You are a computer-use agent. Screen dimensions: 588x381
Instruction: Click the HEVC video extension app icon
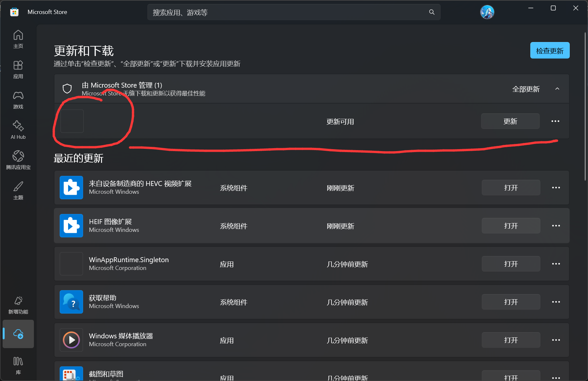[x=71, y=188]
